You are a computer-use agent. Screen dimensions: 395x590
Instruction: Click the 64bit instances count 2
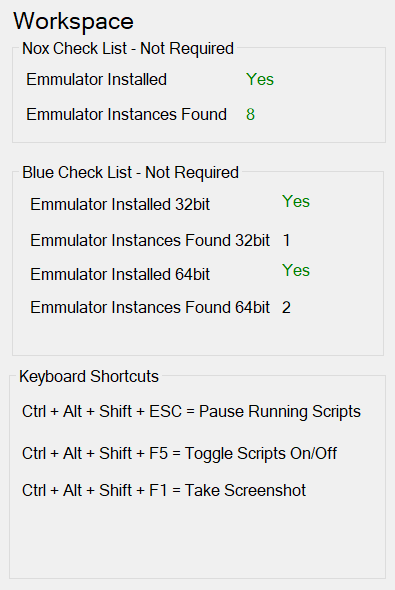[286, 308]
